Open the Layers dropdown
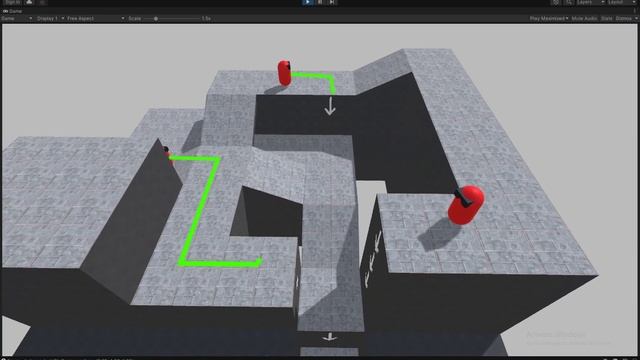 coord(590,2)
